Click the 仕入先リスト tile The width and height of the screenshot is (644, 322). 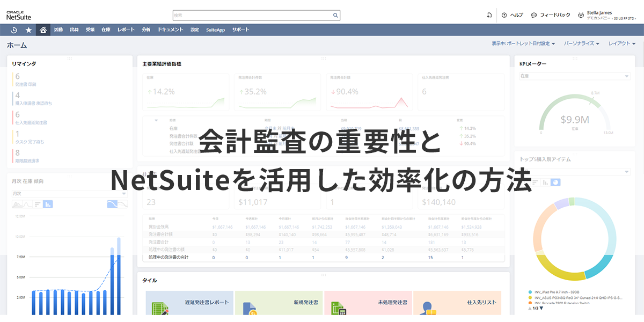(x=457, y=303)
